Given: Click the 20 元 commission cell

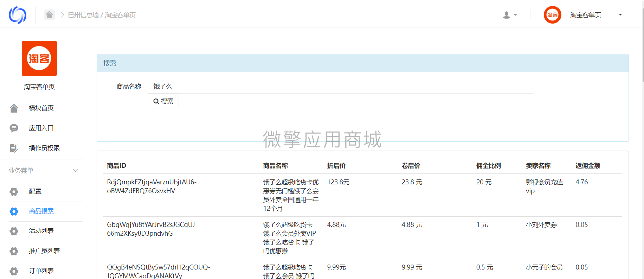Looking at the screenshot, I should 484,182.
